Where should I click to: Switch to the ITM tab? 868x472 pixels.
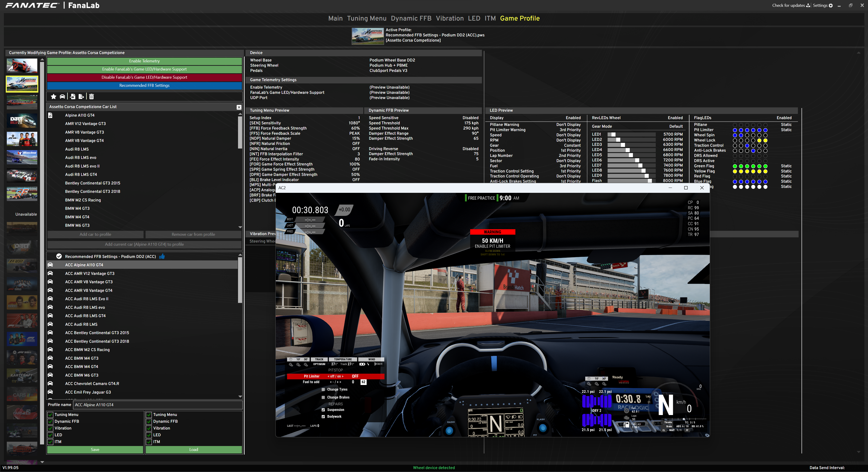490,19
